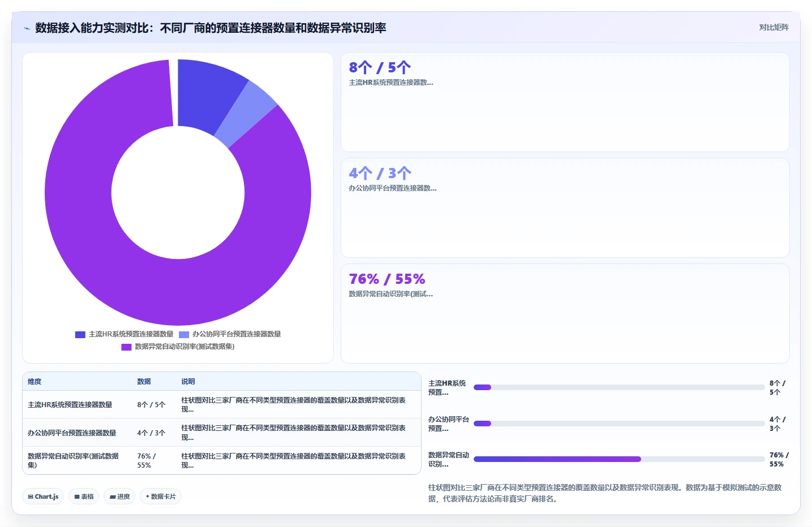
Task: Click the 进度 tag chip
Action: [119, 496]
